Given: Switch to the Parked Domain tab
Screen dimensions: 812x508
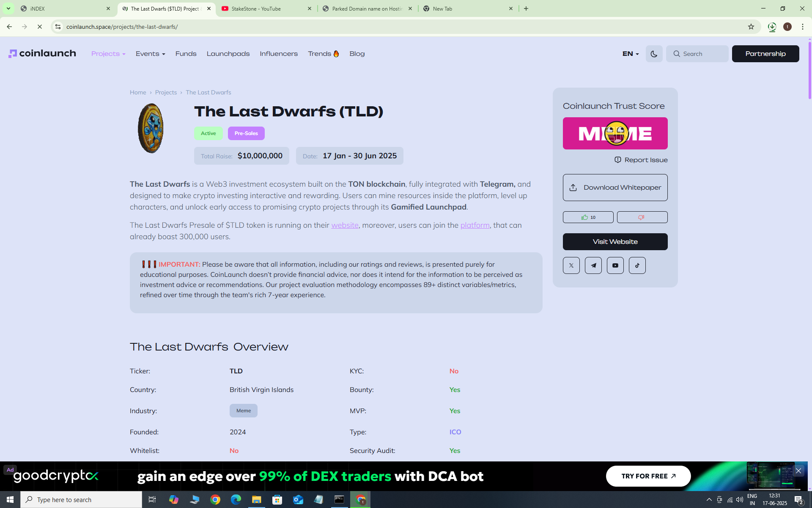Looking at the screenshot, I should click(367, 8).
